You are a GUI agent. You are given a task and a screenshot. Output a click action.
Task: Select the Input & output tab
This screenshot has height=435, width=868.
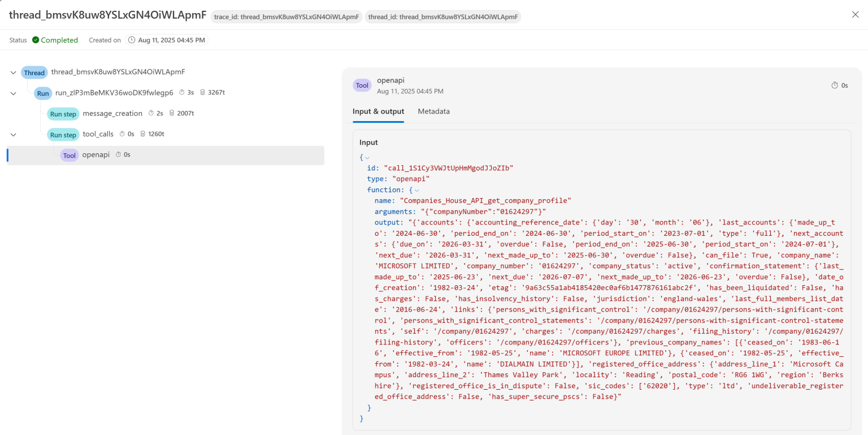pyautogui.click(x=378, y=111)
